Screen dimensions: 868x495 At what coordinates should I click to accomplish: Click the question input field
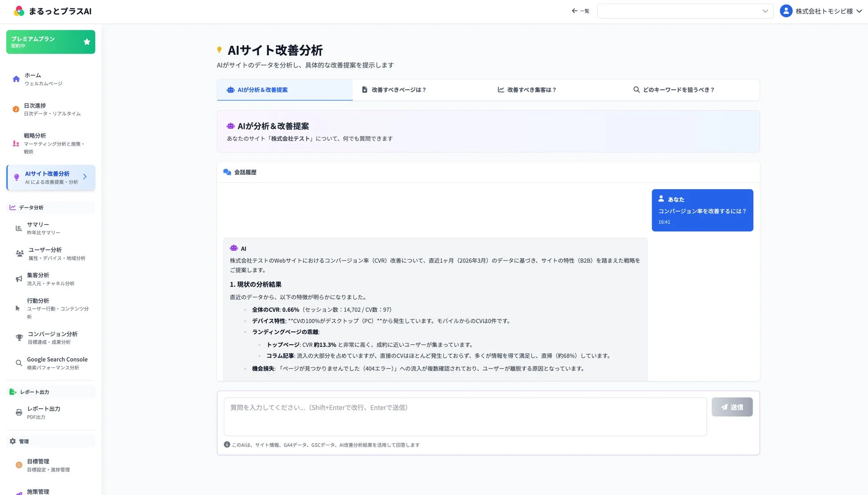coord(465,416)
